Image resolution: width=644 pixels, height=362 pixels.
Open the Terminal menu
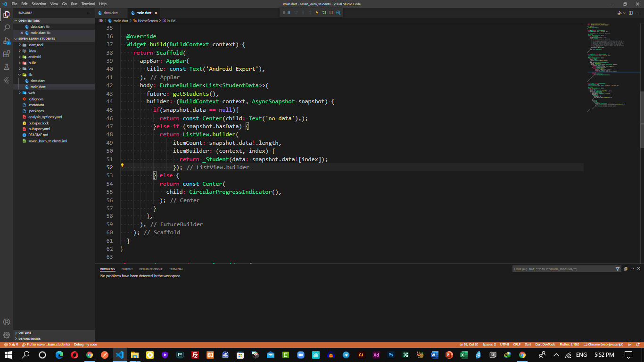pos(88,4)
